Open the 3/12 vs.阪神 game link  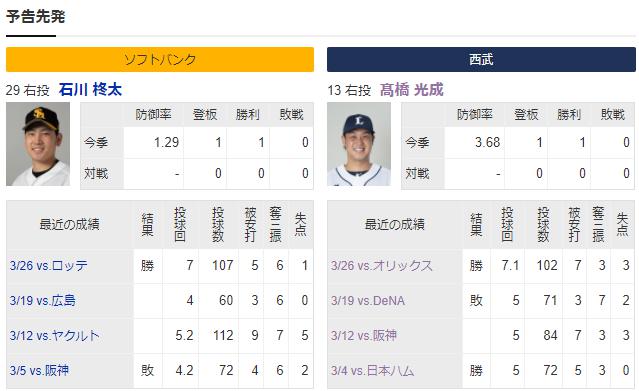[x=364, y=336]
